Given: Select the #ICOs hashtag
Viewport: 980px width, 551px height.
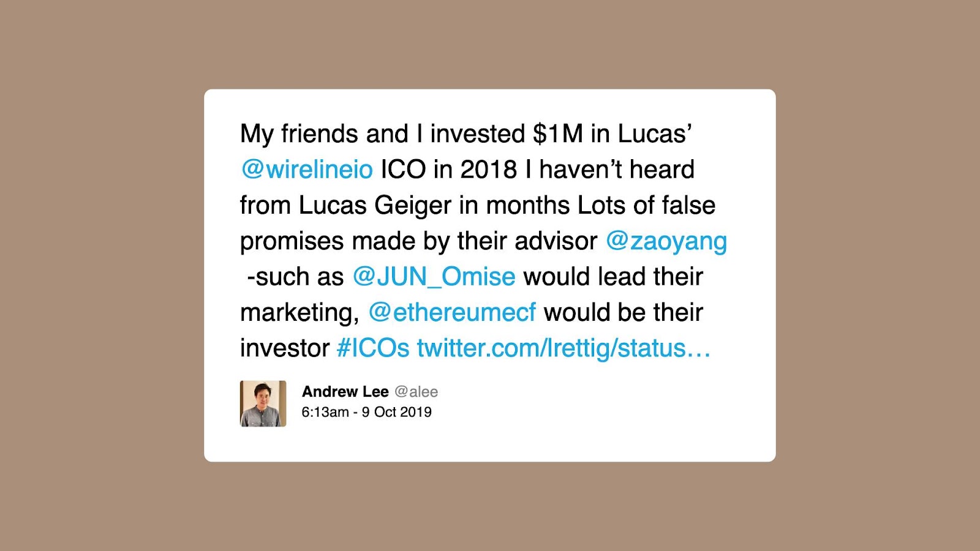Looking at the screenshot, I should (373, 348).
